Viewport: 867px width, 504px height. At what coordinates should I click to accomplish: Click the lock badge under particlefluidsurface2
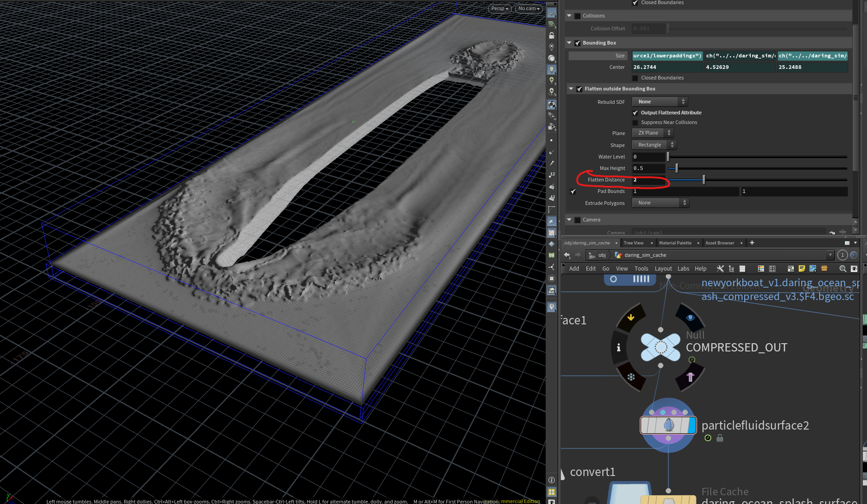[x=720, y=438]
